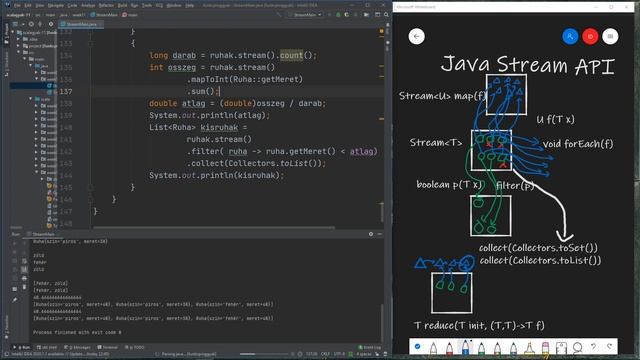Click the redo arrow in Whiteboard toolbar
Image resolution: width=640 pixels, height=360 pixels.
pyautogui.click(x=609, y=347)
